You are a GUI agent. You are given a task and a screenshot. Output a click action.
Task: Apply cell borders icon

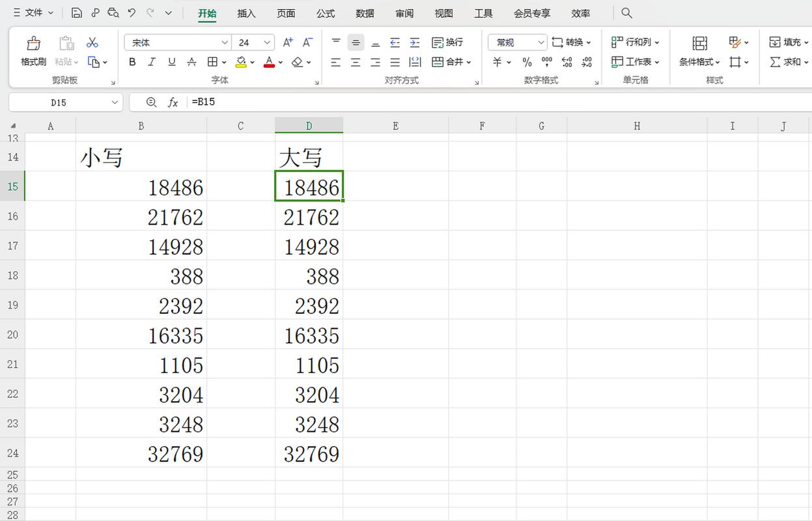tap(212, 62)
